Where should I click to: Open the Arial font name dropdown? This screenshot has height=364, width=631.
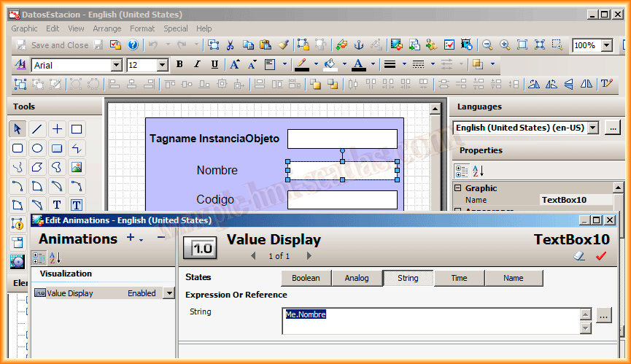[x=116, y=65]
